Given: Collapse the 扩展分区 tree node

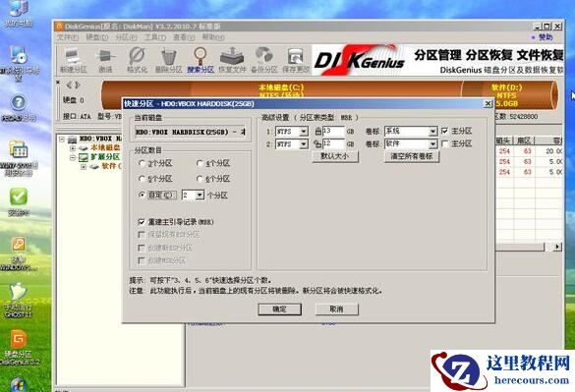Looking at the screenshot, I should (x=73, y=157).
